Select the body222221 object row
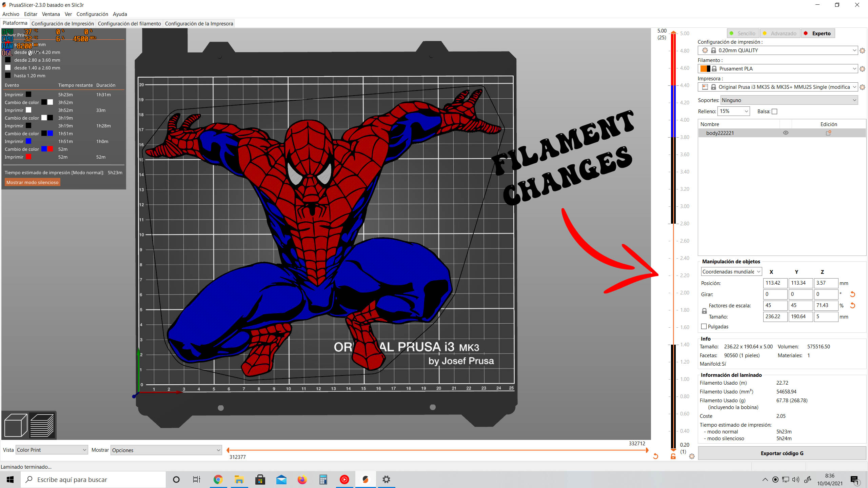Image resolution: width=868 pixels, height=488 pixels. 782,133
